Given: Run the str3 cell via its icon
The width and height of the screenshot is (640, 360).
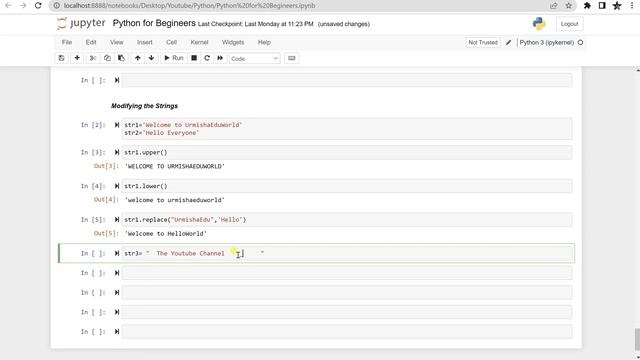Looking at the screenshot, I should click(x=117, y=253).
